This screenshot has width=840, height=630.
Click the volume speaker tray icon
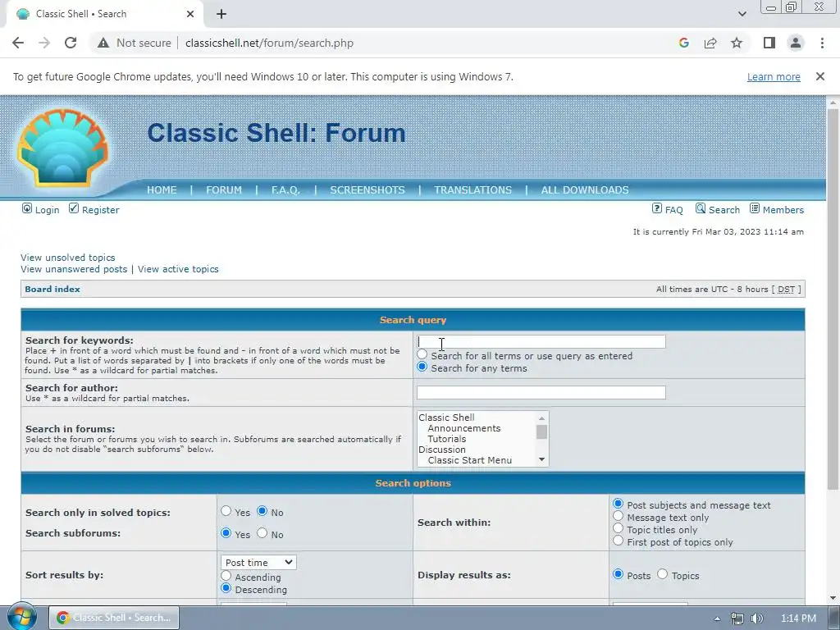(x=756, y=619)
